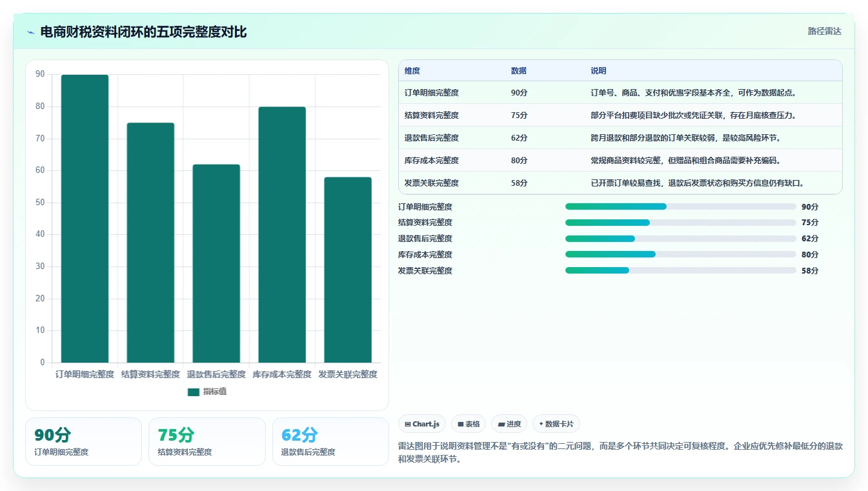
Task: Select 发票关联完整度 cell in table
Action: pyautogui.click(x=432, y=183)
